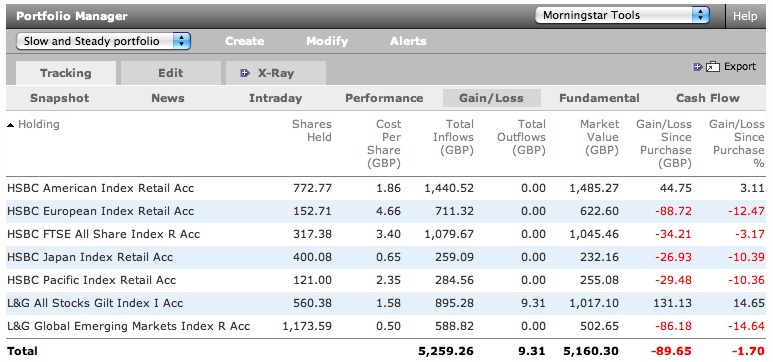Click the total inflows sum 5,259.26
This screenshot has height=362, width=773.
pos(446,351)
